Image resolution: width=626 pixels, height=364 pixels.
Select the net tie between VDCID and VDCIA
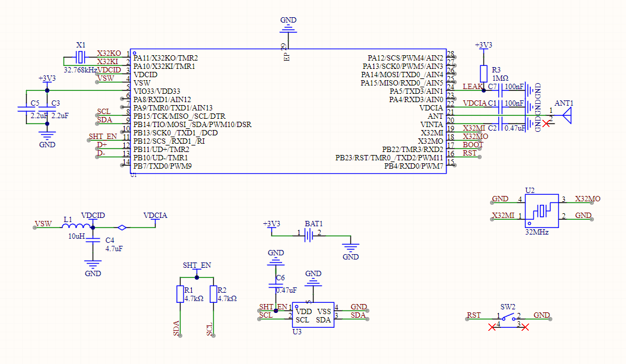(122, 227)
